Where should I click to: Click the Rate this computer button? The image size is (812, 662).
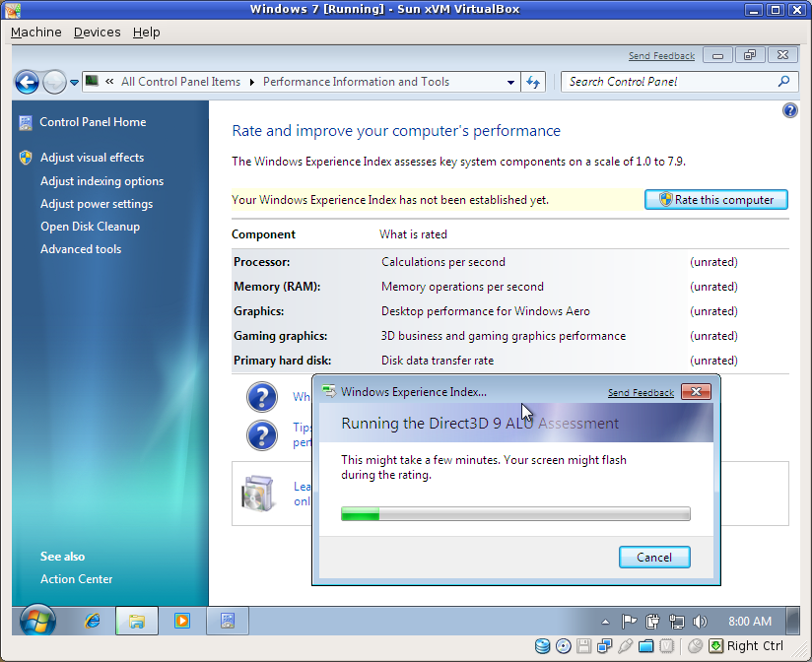[x=716, y=199]
